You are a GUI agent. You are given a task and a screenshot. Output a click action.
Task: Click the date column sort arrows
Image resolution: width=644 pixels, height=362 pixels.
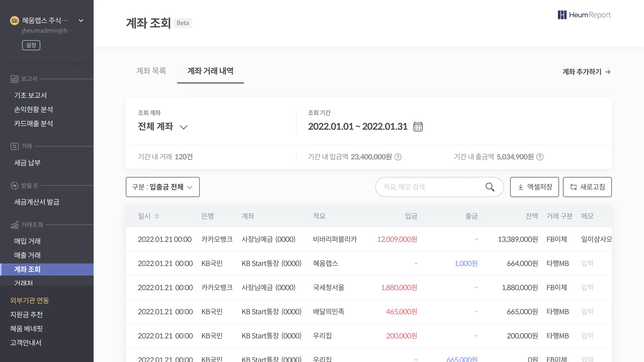coord(157,216)
